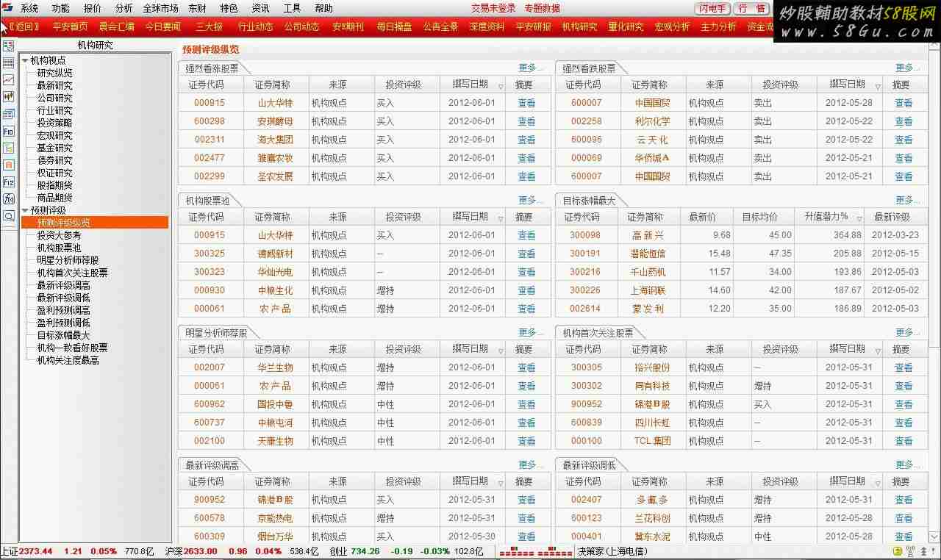The height and width of the screenshot is (560, 941).
Task: Click the yellow status icon in bottom-right status bar
Action: click(897, 551)
